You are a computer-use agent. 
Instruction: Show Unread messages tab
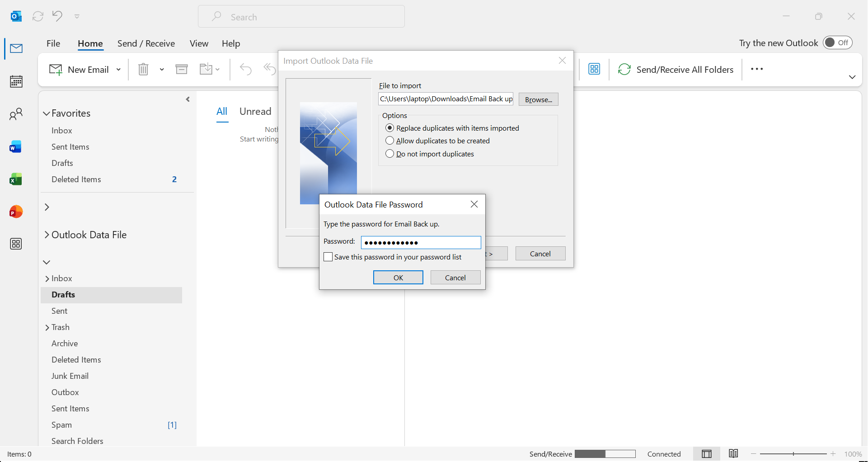(255, 112)
